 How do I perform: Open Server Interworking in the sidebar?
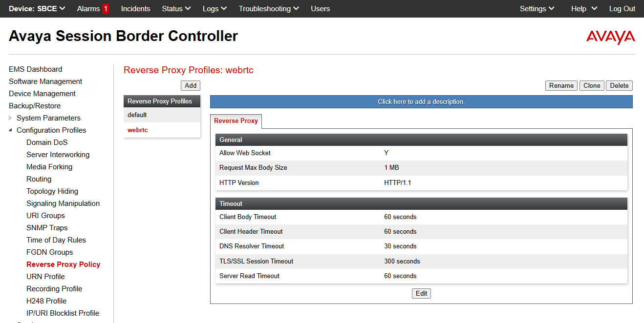tap(58, 155)
